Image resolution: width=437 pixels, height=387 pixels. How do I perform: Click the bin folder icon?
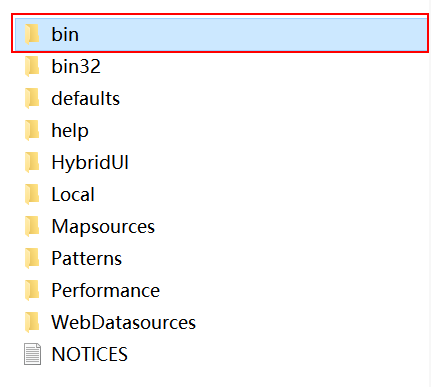(32, 34)
